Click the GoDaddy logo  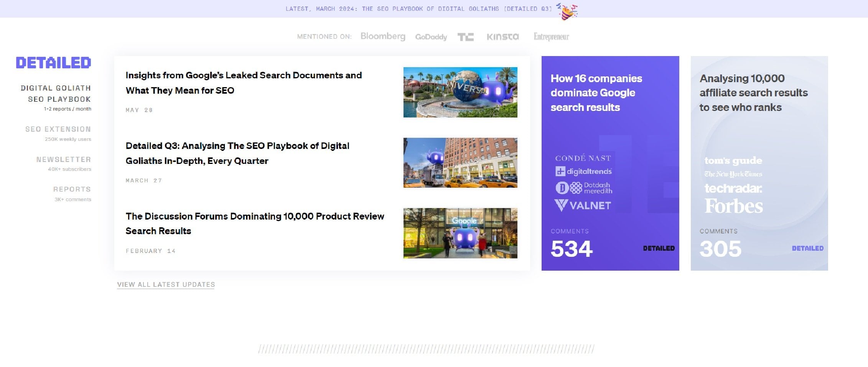pos(431,37)
